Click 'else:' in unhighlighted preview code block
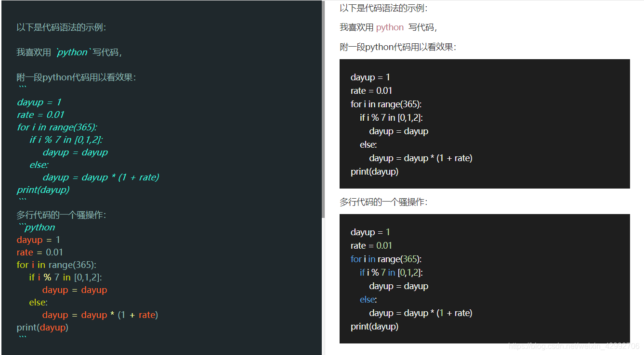Viewport: 644px width, 355px height. (368, 145)
